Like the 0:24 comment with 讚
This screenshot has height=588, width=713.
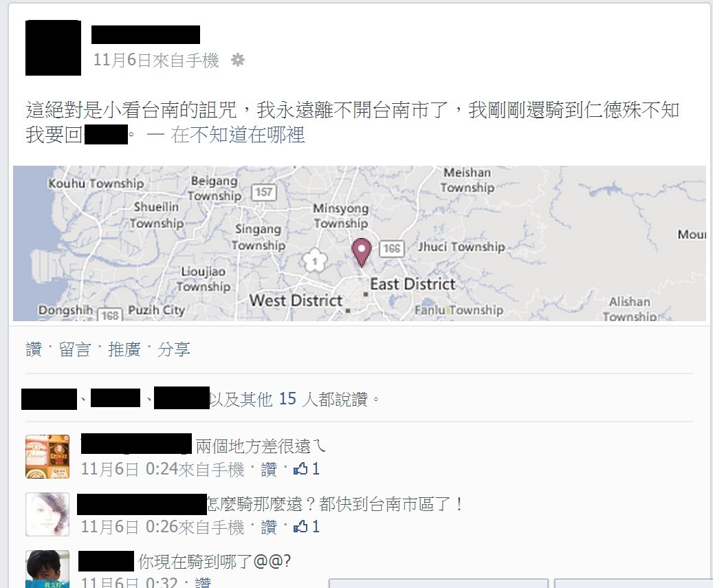click(269, 469)
